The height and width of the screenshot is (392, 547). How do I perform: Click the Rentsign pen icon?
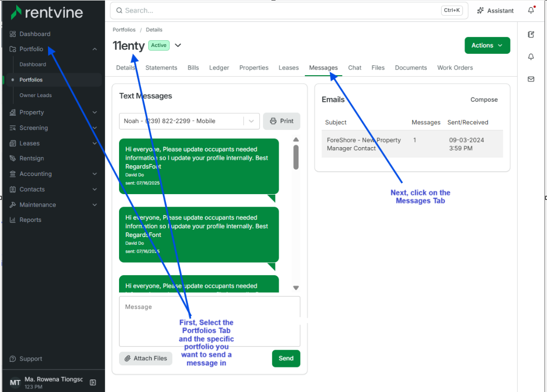click(x=13, y=158)
